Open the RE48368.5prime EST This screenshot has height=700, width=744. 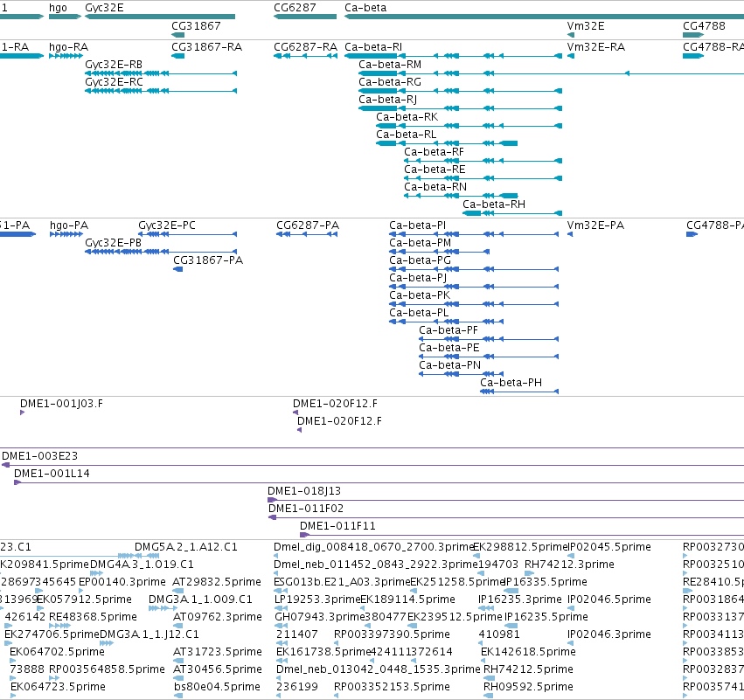click(93, 617)
